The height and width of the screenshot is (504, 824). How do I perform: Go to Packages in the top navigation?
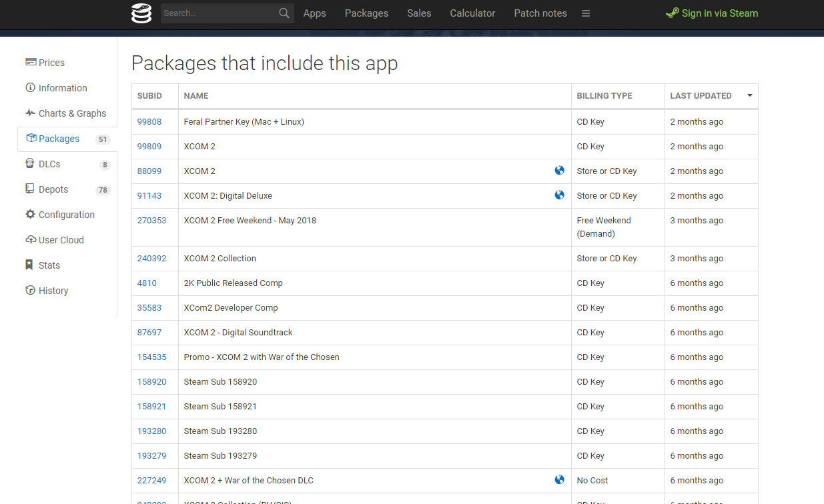pos(366,13)
